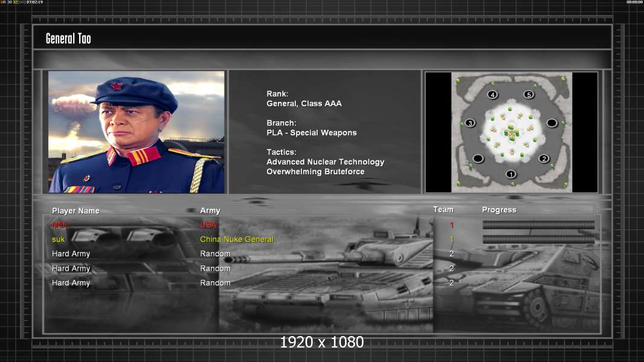
Task: Click Overwhelming Bruteforce tactic text
Action: point(315,172)
